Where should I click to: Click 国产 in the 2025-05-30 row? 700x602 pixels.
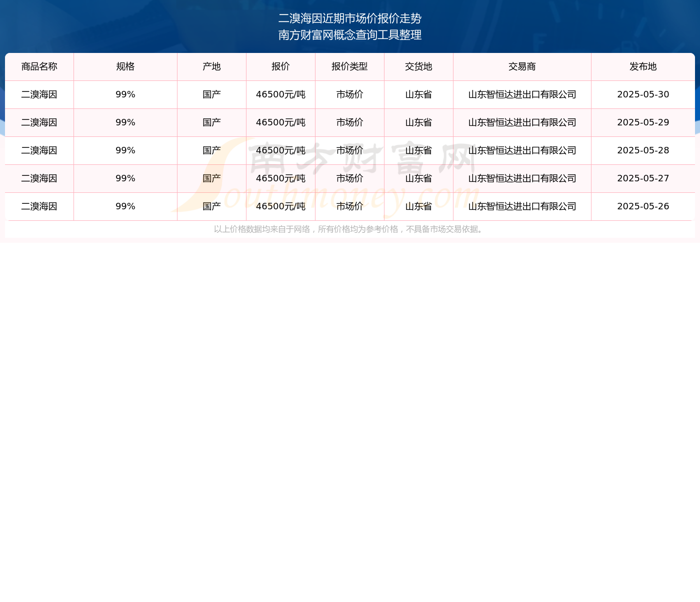pyautogui.click(x=211, y=94)
